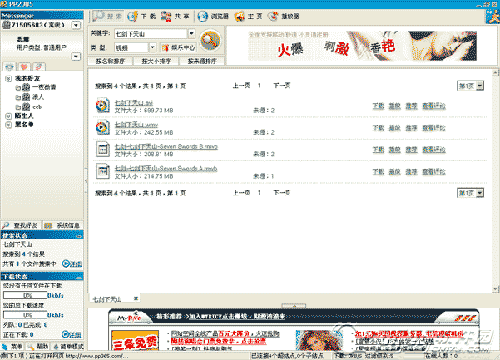Click 推荐 for the 242.55 MB file

(x=411, y=128)
